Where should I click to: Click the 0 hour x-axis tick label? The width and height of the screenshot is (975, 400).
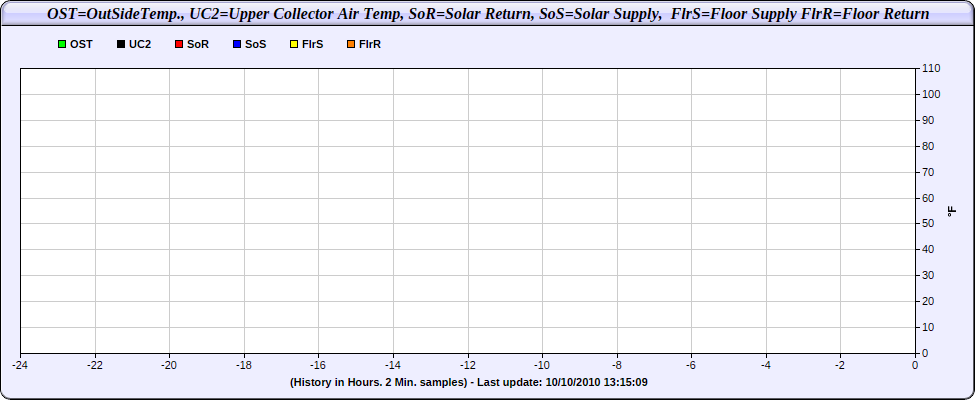point(915,365)
